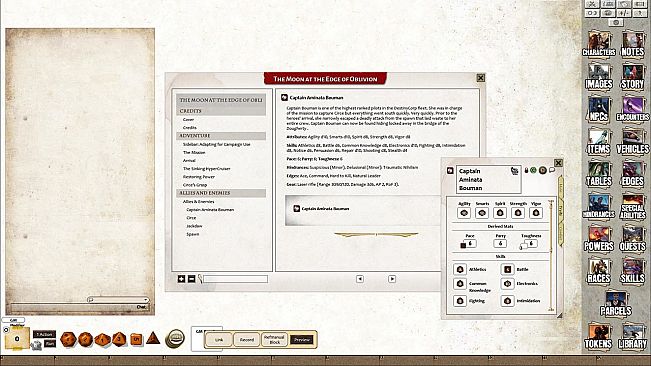Go to next page arrow
651x366 pixels.
click(x=392, y=279)
